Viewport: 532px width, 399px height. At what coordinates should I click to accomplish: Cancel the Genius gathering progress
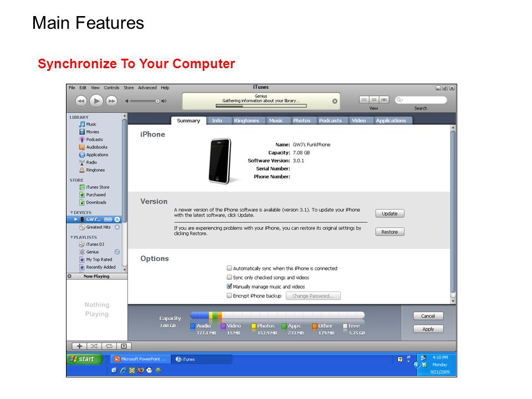coord(335,101)
